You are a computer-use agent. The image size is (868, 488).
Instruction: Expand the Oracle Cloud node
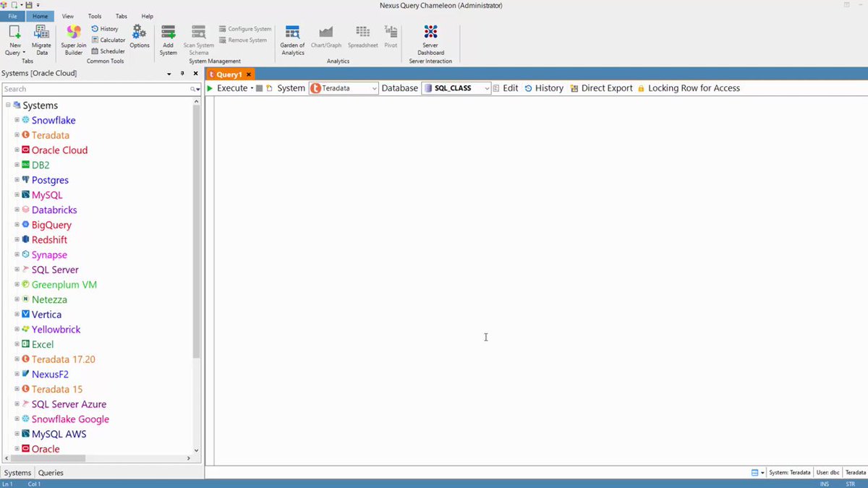pyautogui.click(x=17, y=150)
